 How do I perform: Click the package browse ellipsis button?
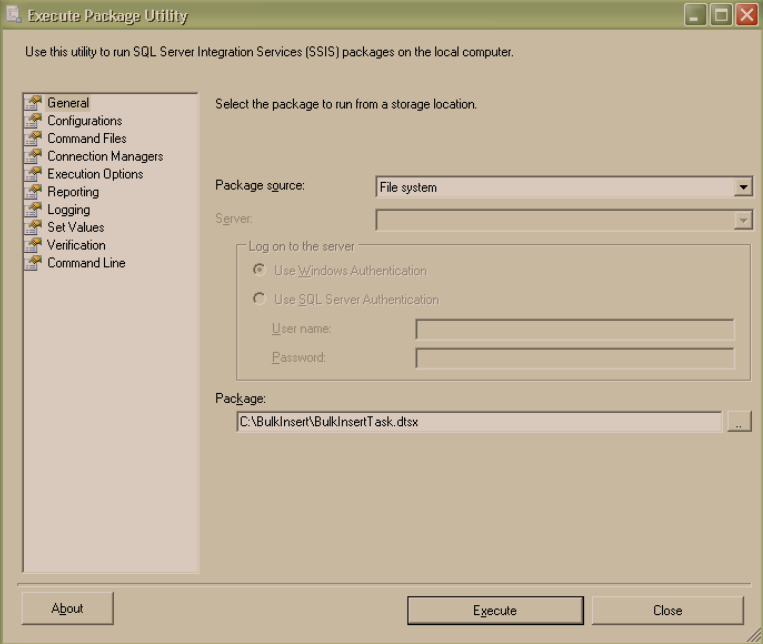click(x=739, y=422)
